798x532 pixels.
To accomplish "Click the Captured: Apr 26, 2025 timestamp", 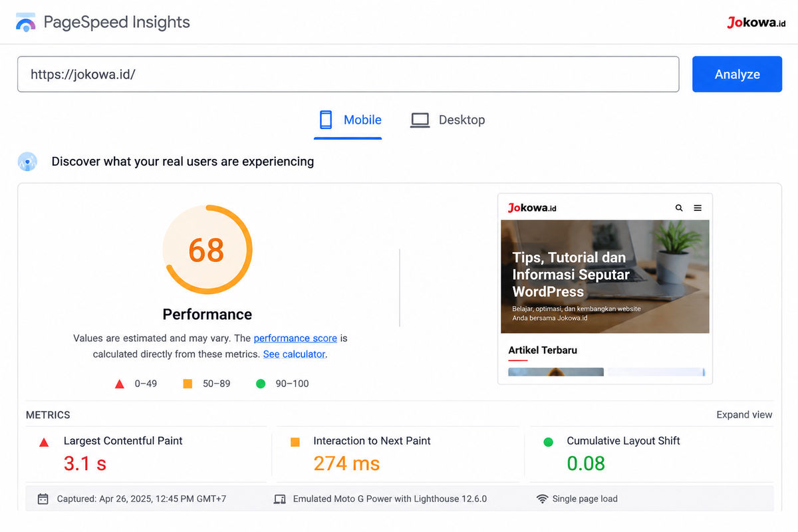I will 142,499.
